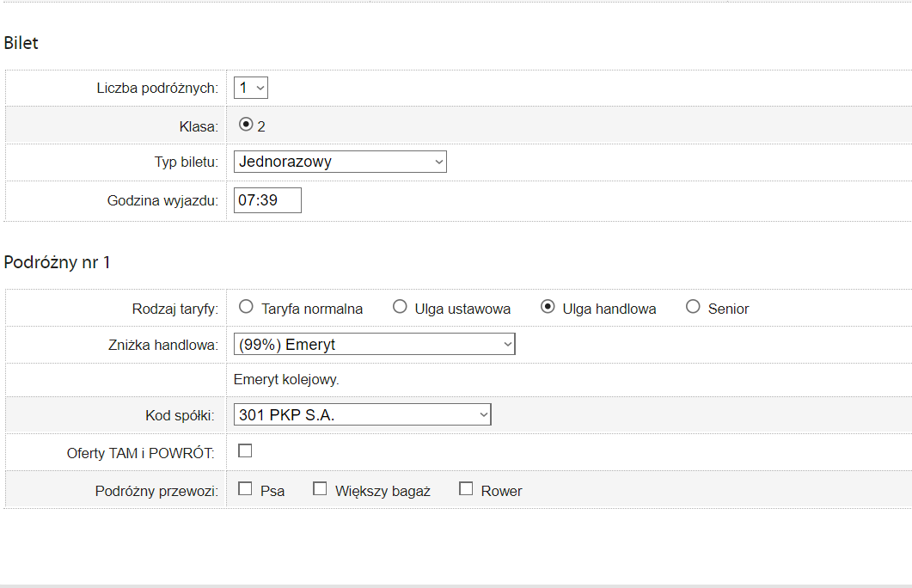
Task: Check the Psa checkbox
Action: pyautogui.click(x=245, y=489)
